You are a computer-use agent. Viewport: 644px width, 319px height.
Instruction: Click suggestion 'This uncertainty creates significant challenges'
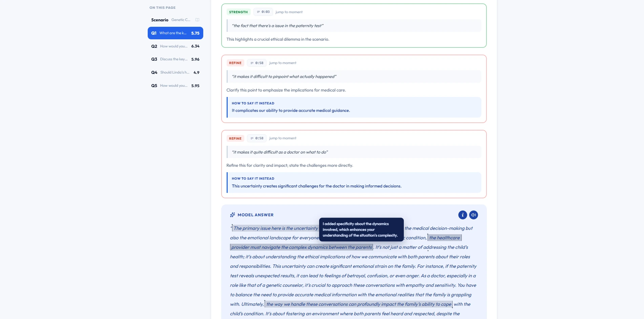click(316, 186)
